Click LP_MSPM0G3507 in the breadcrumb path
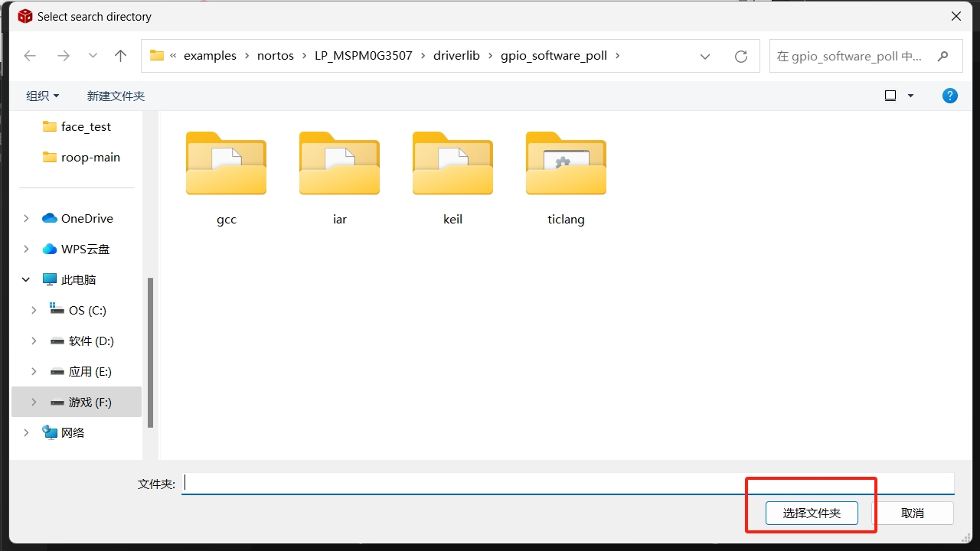The image size is (980, 551). [364, 56]
